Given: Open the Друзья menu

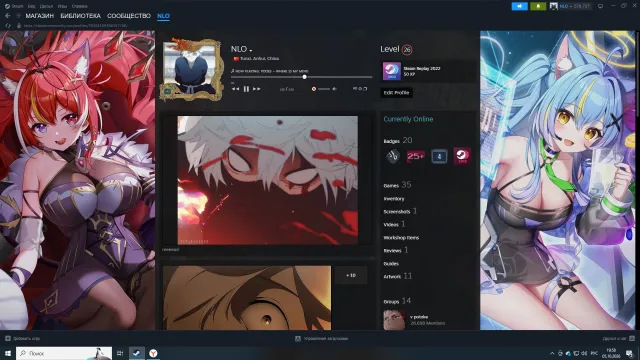Looking at the screenshot, I should 47,6.
